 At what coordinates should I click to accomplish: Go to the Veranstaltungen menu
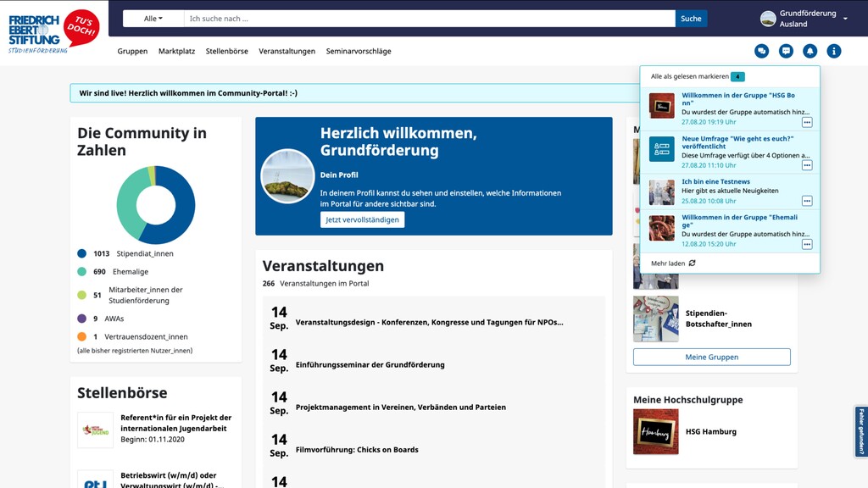click(x=287, y=51)
